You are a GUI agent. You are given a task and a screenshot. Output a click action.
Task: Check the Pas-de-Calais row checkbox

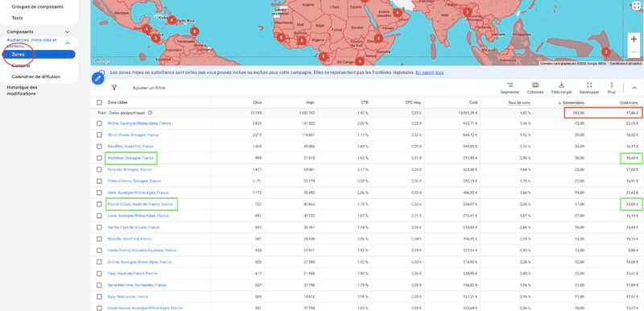(99, 204)
